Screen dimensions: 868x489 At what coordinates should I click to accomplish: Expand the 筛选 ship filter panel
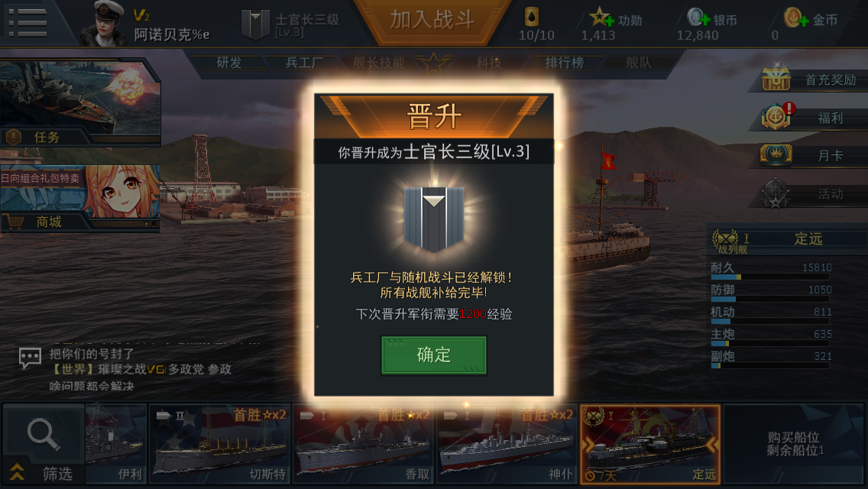point(44,445)
